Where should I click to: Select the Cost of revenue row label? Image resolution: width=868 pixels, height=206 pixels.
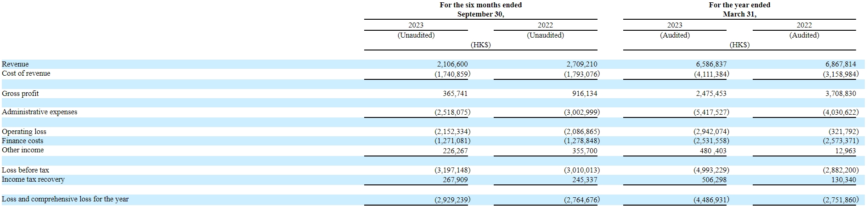(x=26, y=73)
